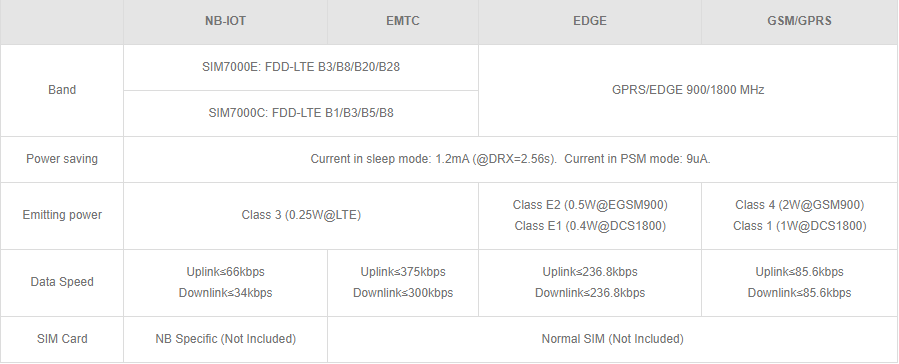Click the NB Specific (Not Included) cell
The width and height of the screenshot is (899, 364).
(x=225, y=339)
